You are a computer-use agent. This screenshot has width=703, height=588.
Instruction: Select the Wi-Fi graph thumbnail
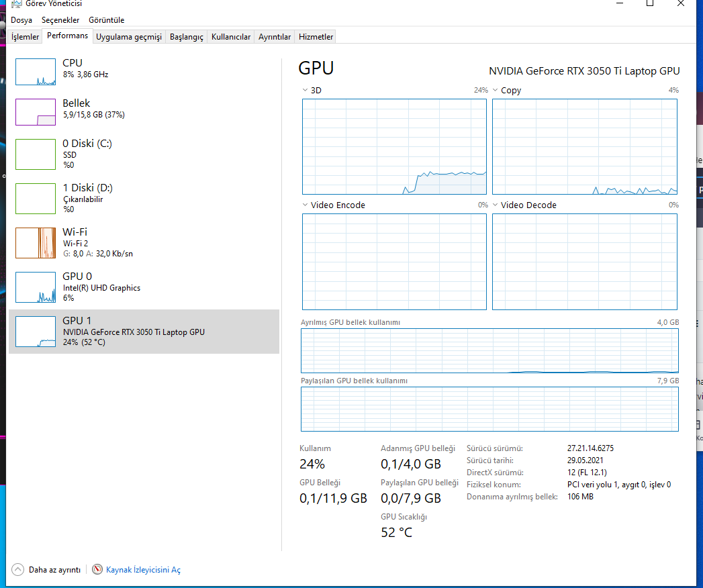point(36,243)
